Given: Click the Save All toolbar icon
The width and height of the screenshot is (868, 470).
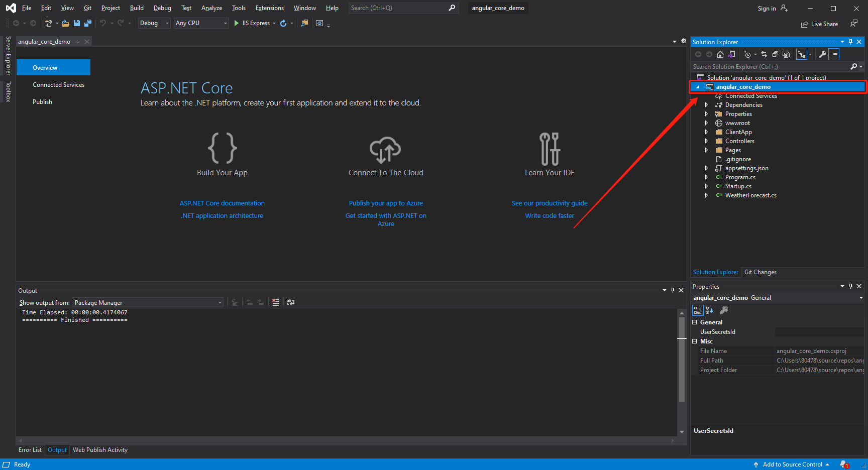Looking at the screenshot, I should pyautogui.click(x=88, y=23).
